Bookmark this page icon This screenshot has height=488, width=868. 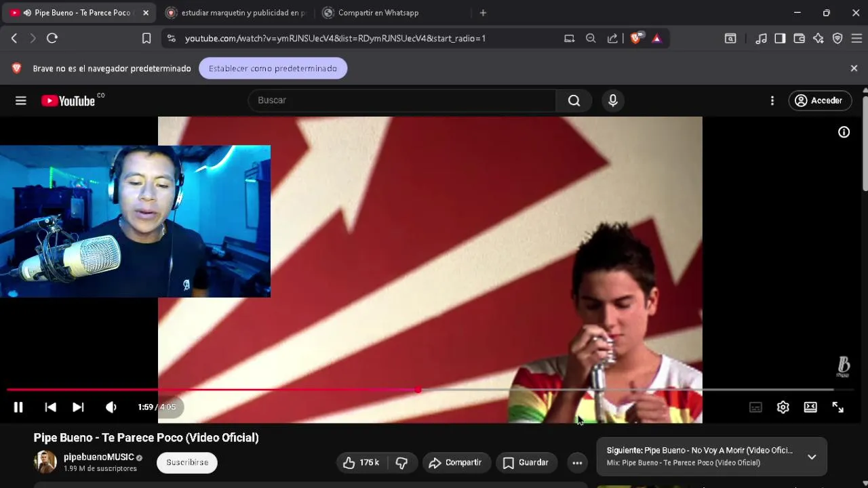coord(146,39)
